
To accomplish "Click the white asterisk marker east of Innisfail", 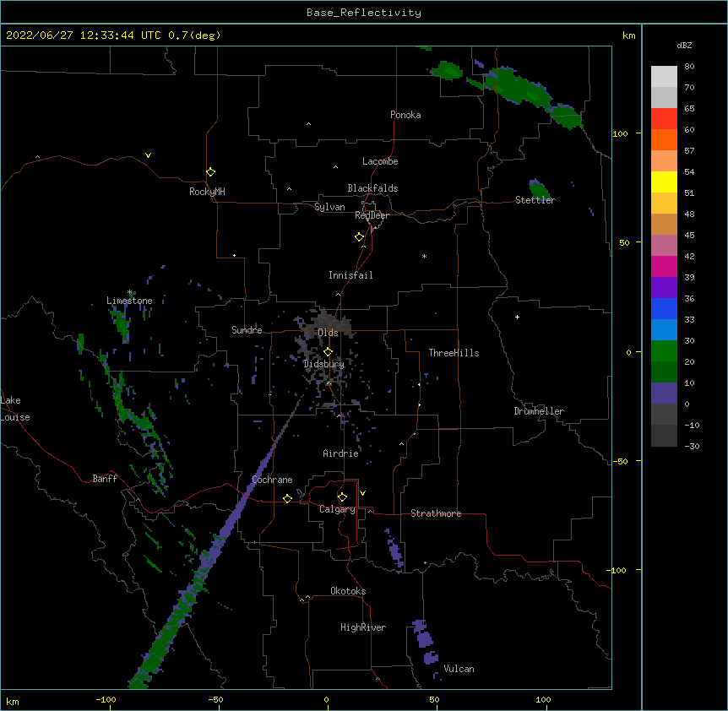I will 424,256.
